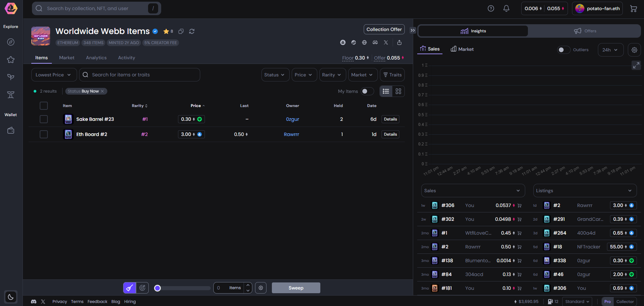
Task: Toggle the Outliers switch
Action: tap(564, 50)
